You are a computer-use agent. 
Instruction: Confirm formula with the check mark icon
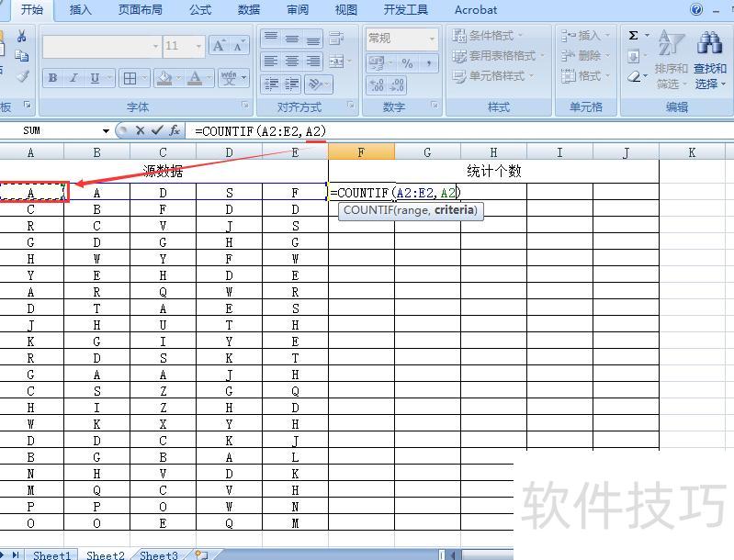click(157, 130)
